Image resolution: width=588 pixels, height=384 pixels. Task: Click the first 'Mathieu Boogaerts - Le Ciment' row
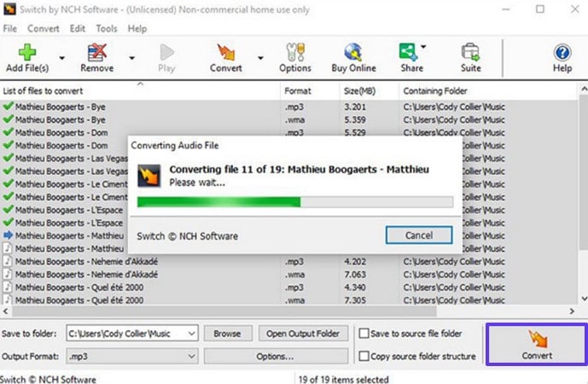click(x=65, y=184)
